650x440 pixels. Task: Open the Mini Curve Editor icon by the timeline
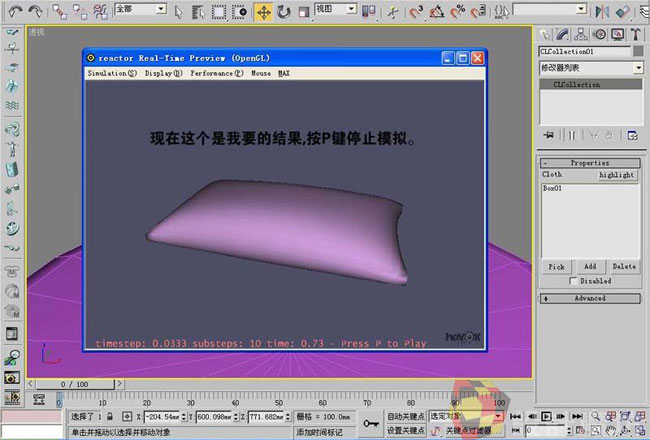[x=39, y=400]
